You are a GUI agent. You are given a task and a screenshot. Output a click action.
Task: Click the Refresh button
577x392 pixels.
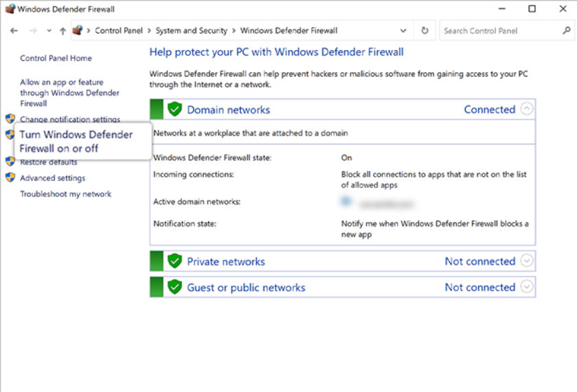425,30
